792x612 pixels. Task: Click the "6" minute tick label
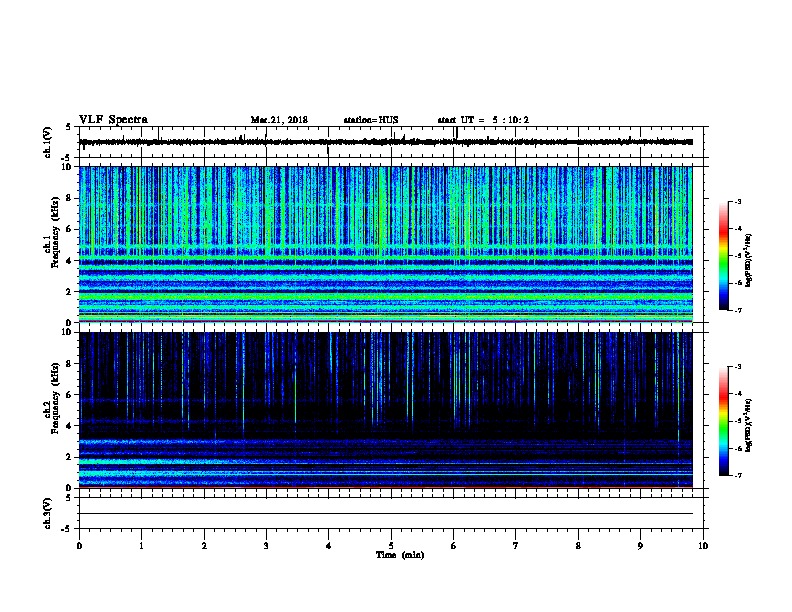(454, 546)
